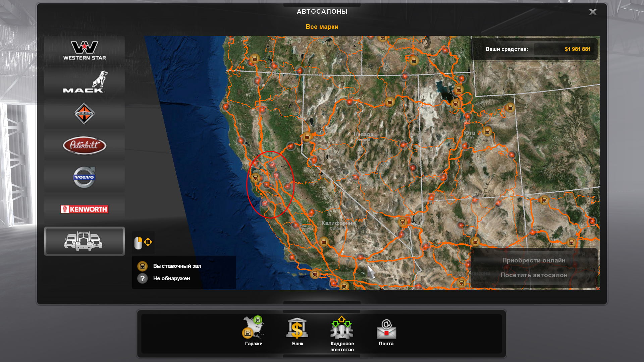This screenshot has width=644, height=362.
Task: Select the Western Star brand logo
Action: 85,50
